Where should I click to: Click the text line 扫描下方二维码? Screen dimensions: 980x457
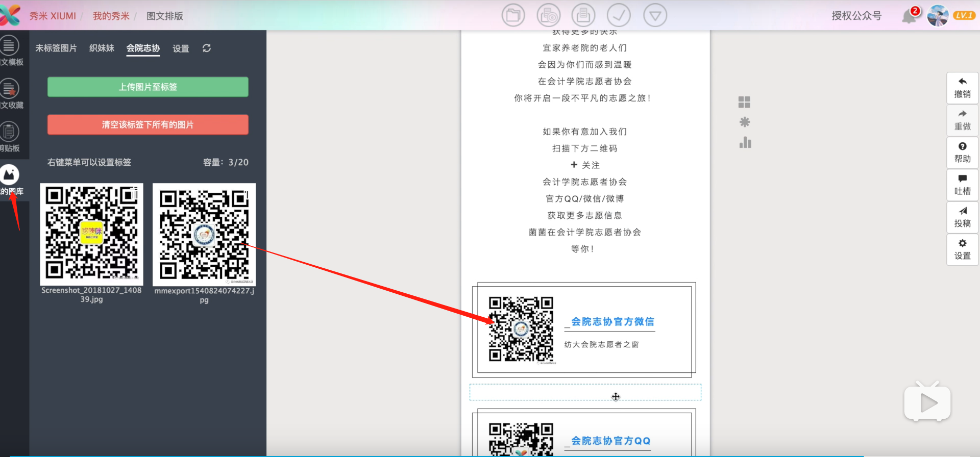(584, 148)
